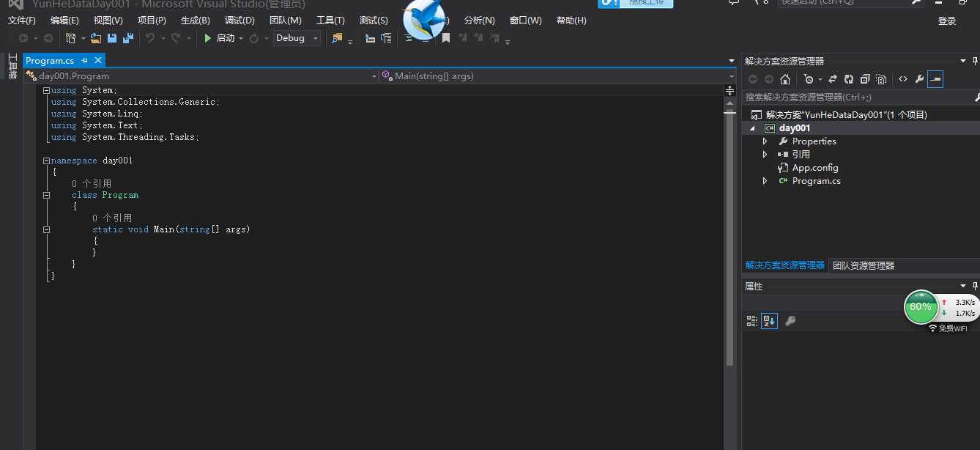Click the Save All icon on the toolbar
Viewport: 980px width, 450px height.
pyautogui.click(x=127, y=37)
